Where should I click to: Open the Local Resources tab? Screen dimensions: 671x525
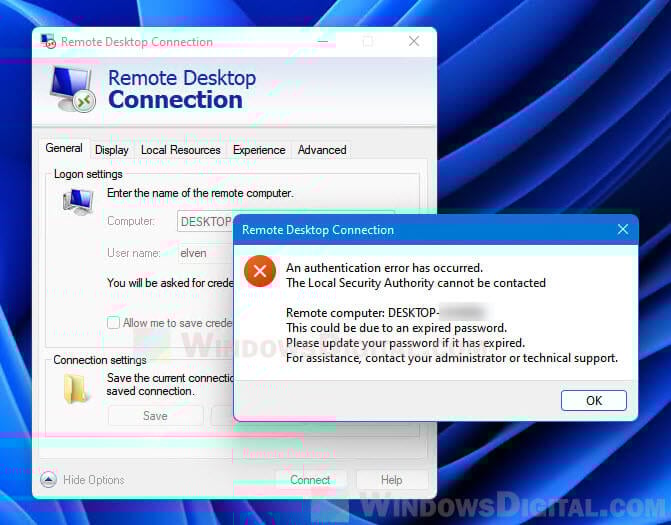tap(181, 150)
